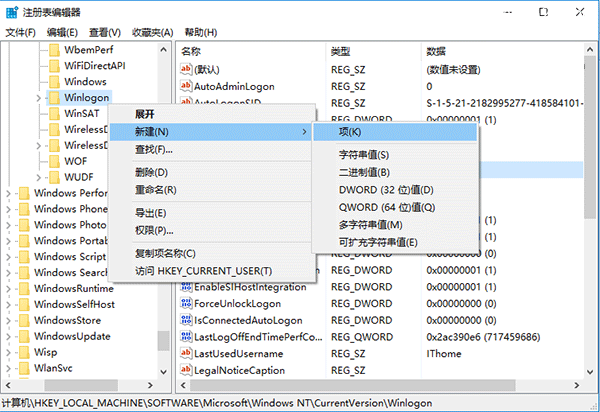Select 字符串值(S) in the submenu
This screenshot has width=600, height=412.
click(x=395, y=155)
